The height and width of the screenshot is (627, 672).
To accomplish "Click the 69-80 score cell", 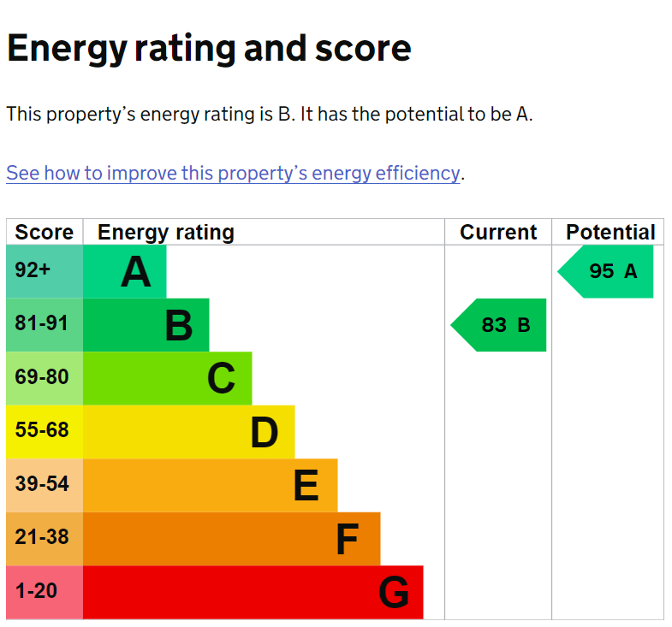I will pos(45,378).
